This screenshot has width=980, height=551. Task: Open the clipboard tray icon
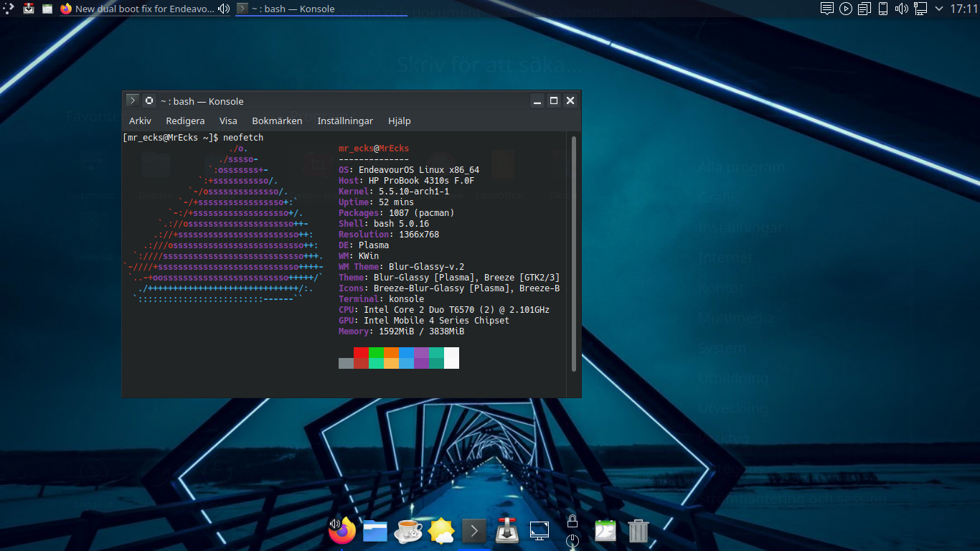[864, 9]
